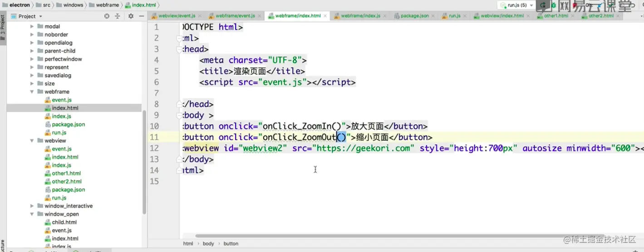Collapse all nodes via Project header icon
This screenshot has height=252, width=644.
pos(117,16)
